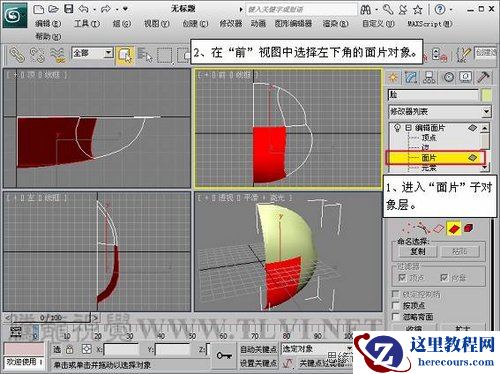This screenshot has width=500, height=374.
Task: Toggle absolute mode transform type-in icon
Action: [x=86, y=349]
